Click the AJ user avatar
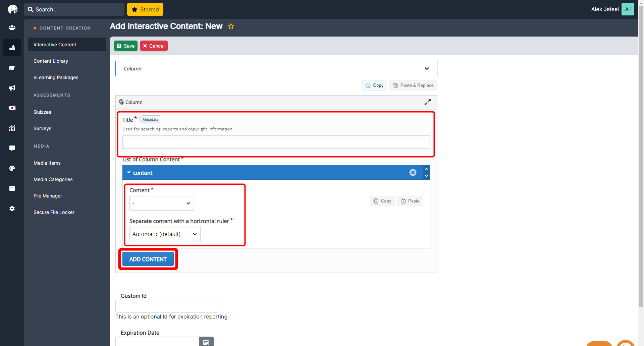 (628, 9)
